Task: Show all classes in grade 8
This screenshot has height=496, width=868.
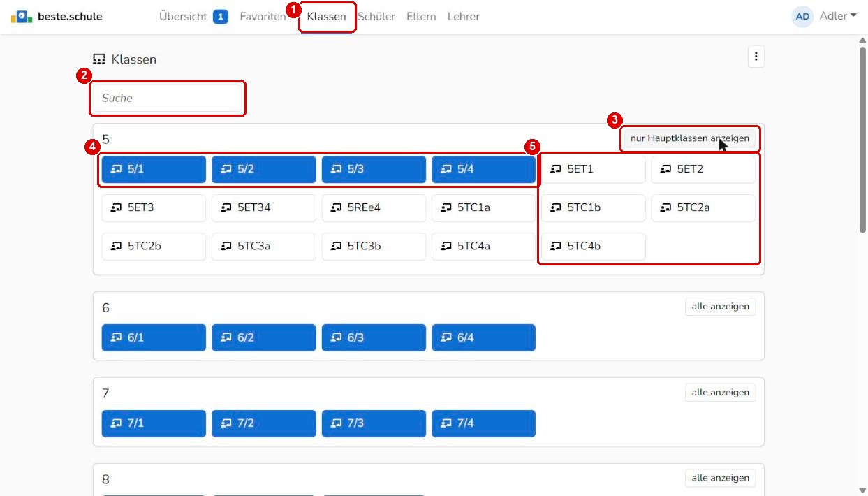Action: [720, 479]
